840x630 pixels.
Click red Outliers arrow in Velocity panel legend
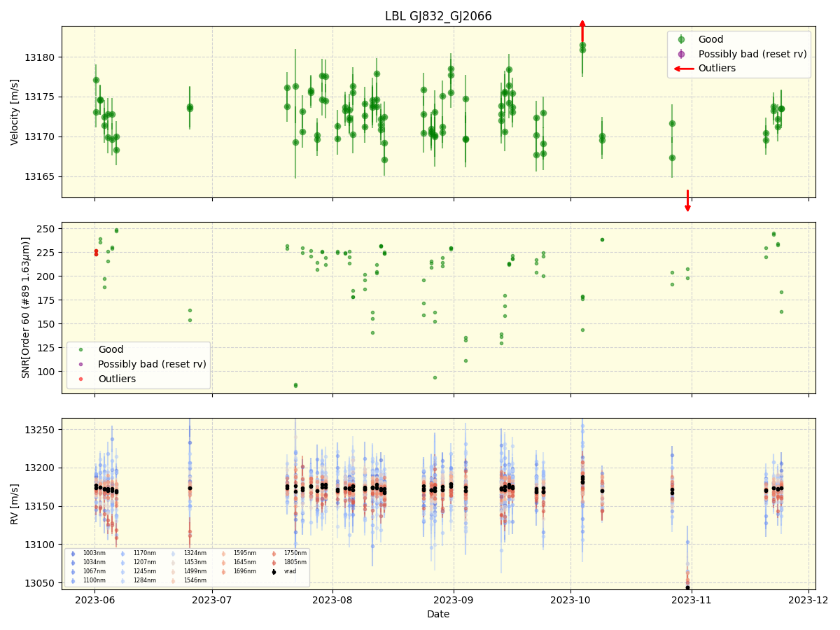(x=684, y=69)
